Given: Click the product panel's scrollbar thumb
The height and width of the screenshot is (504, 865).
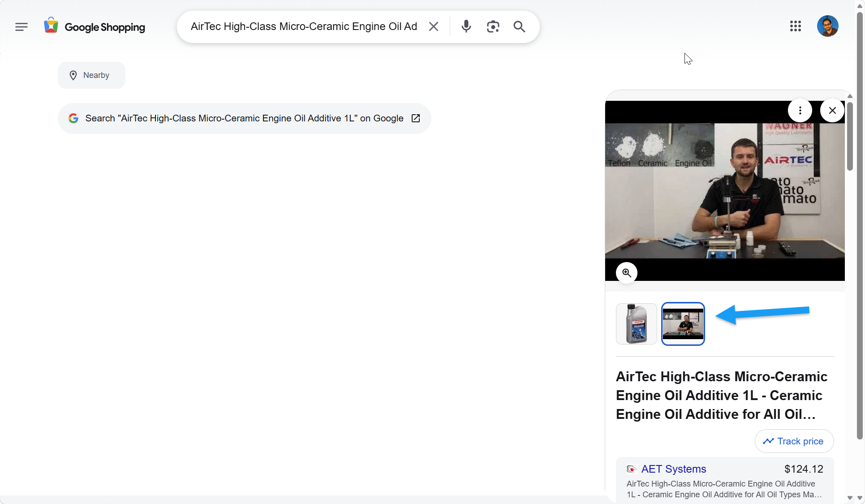Looking at the screenshot, I should tap(849, 137).
